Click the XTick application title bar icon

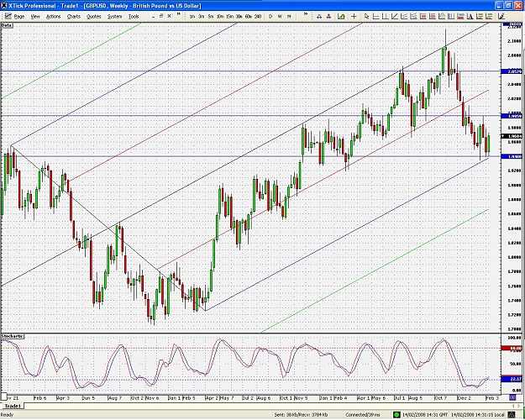[x=4, y=5]
